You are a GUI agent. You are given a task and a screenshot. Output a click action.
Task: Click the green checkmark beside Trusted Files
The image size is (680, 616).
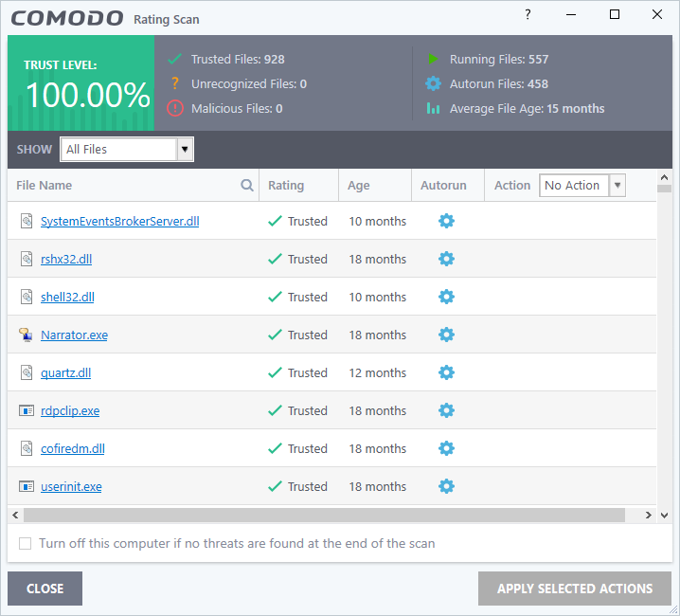(x=175, y=59)
